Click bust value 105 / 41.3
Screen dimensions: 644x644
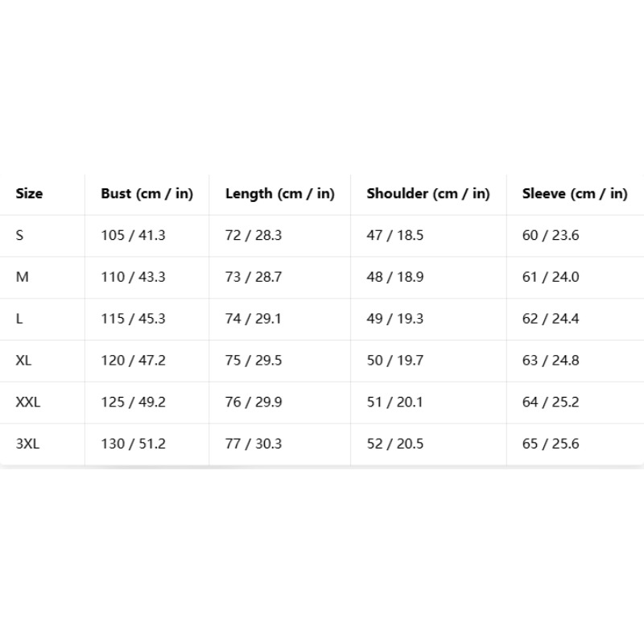click(x=133, y=235)
